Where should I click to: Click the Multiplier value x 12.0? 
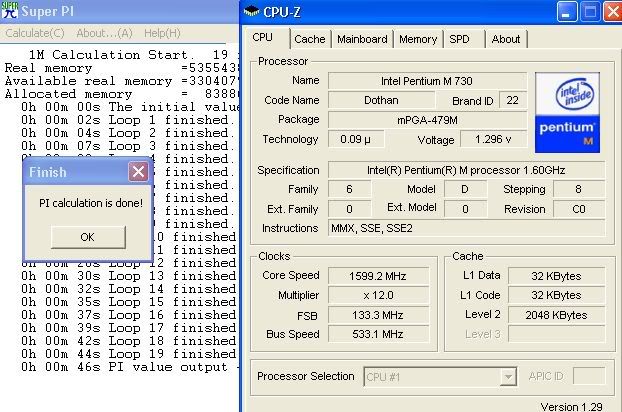click(378, 295)
